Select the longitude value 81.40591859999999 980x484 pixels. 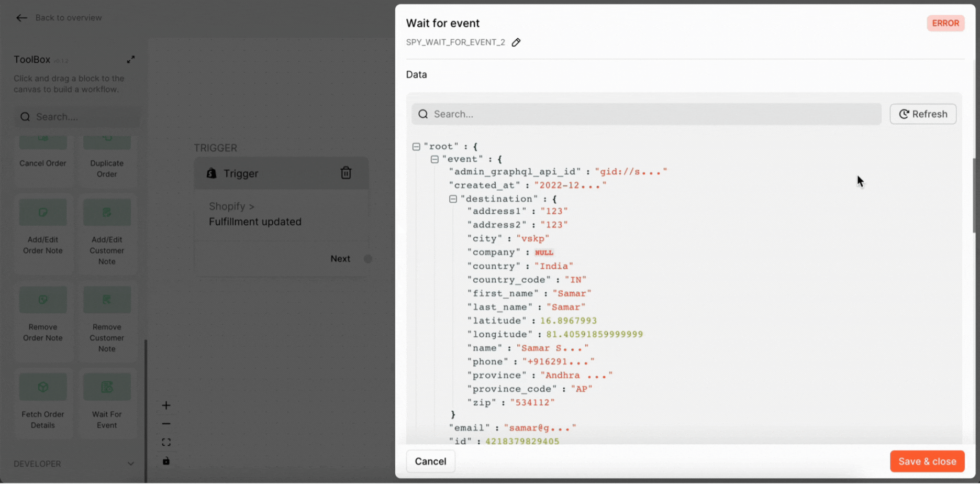click(x=594, y=334)
